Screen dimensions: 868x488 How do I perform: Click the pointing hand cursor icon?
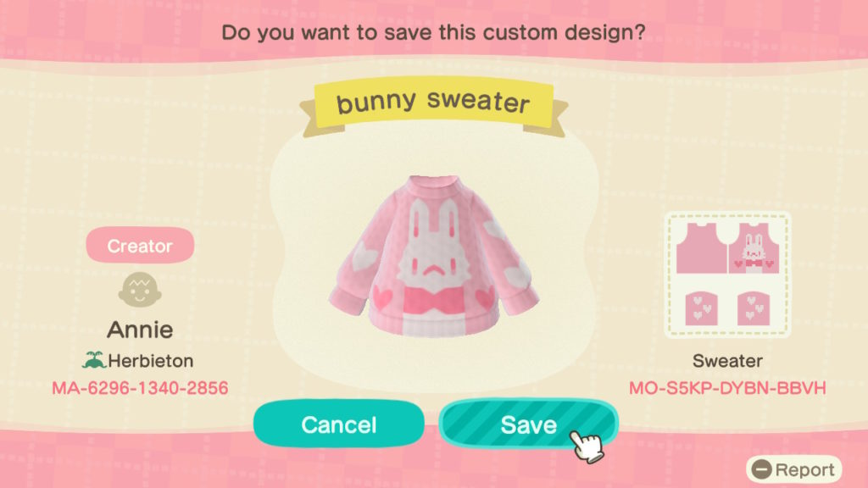point(587,446)
